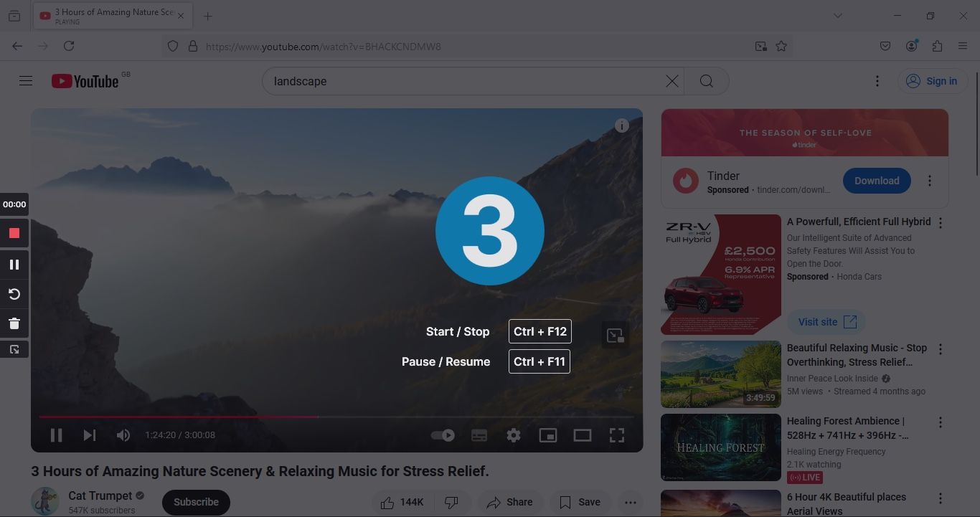The width and height of the screenshot is (980, 517).
Task: Stop the screen recording
Action: tap(14, 232)
